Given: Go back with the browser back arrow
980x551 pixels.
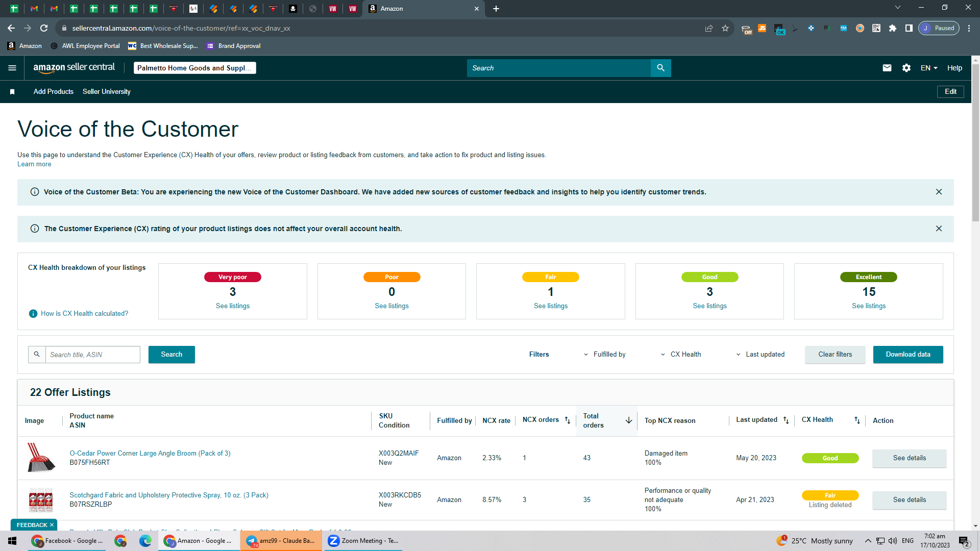Looking at the screenshot, I should (x=11, y=28).
